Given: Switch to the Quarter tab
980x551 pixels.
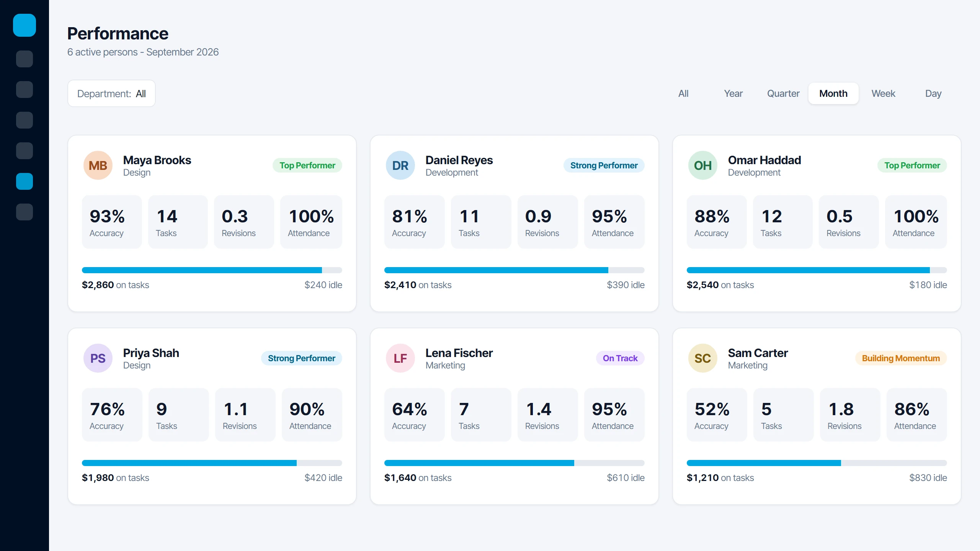Looking at the screenshot, I should pos(783,93).
